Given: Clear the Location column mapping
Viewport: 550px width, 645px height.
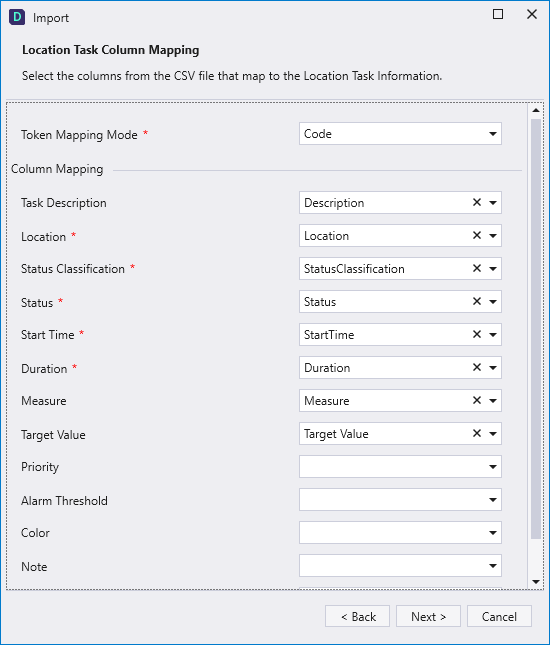Looking at the screenshot, I should coord(477,235).
